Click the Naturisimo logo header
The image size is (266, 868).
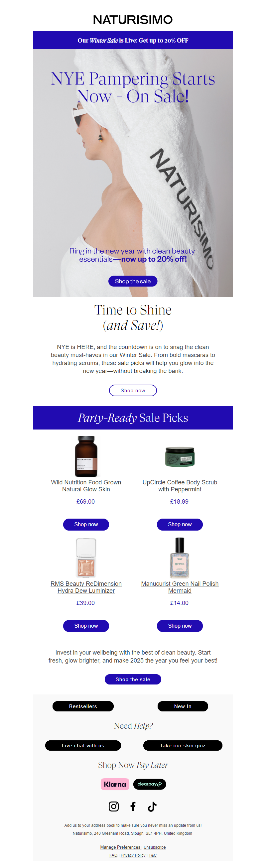point(133,20)
